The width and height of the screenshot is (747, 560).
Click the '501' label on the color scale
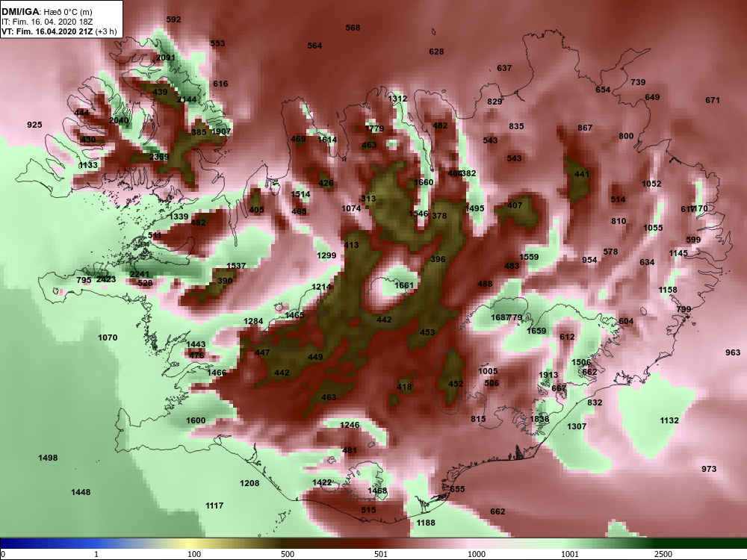[x=381, y=554]
